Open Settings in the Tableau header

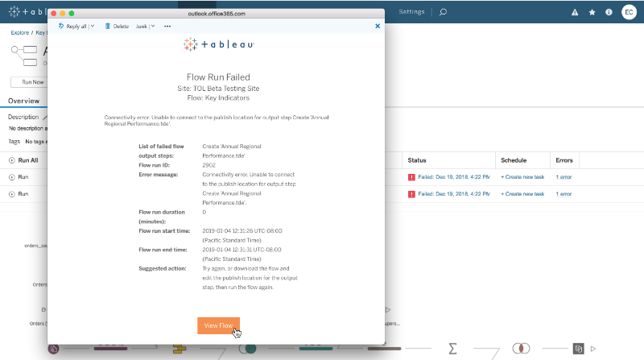(411, 12)
